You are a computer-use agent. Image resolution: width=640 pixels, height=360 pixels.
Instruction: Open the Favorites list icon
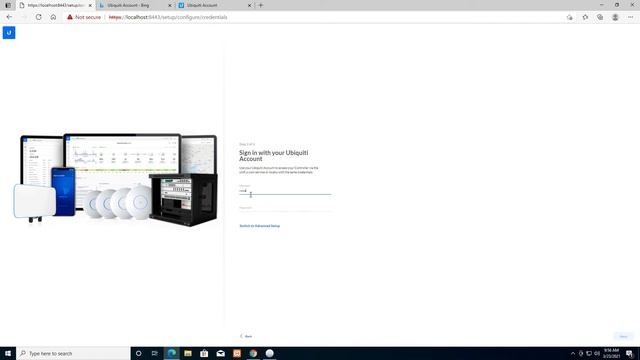pyautogui.click(x=585, y=17)
